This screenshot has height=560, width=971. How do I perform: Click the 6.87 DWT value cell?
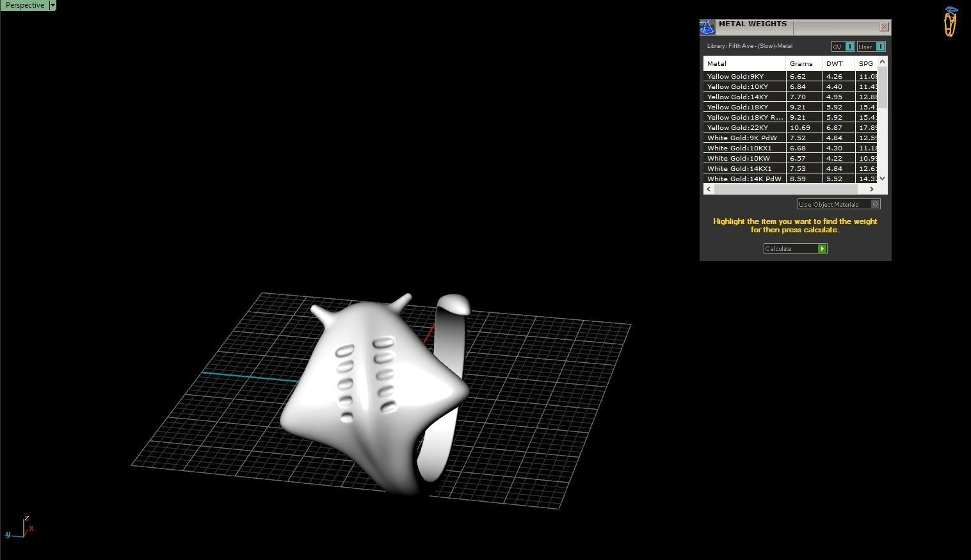[839, 127]
